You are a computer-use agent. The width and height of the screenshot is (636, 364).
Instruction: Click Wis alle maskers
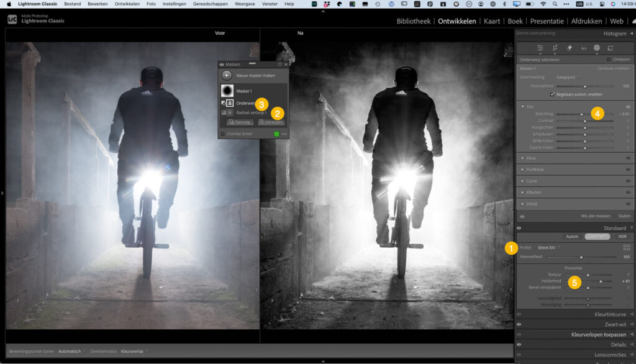click(x=595, y=216)
